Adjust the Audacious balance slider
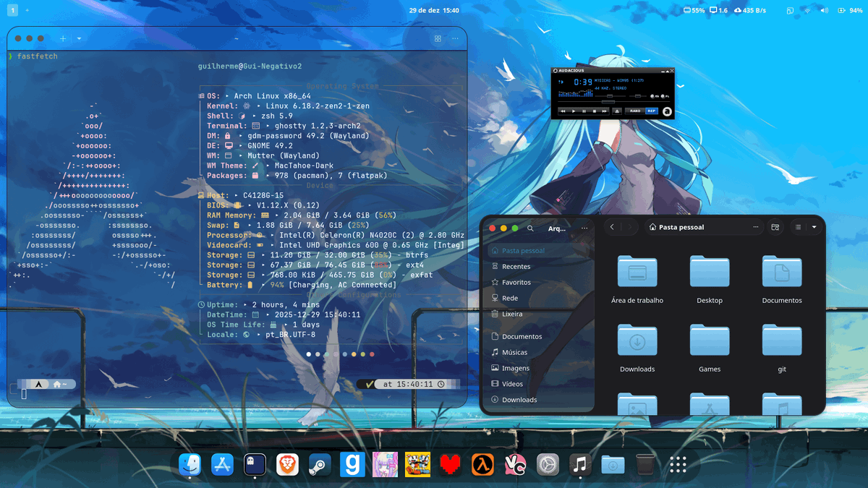The width and height of the screenshot is (868, 488). point(638,96)
